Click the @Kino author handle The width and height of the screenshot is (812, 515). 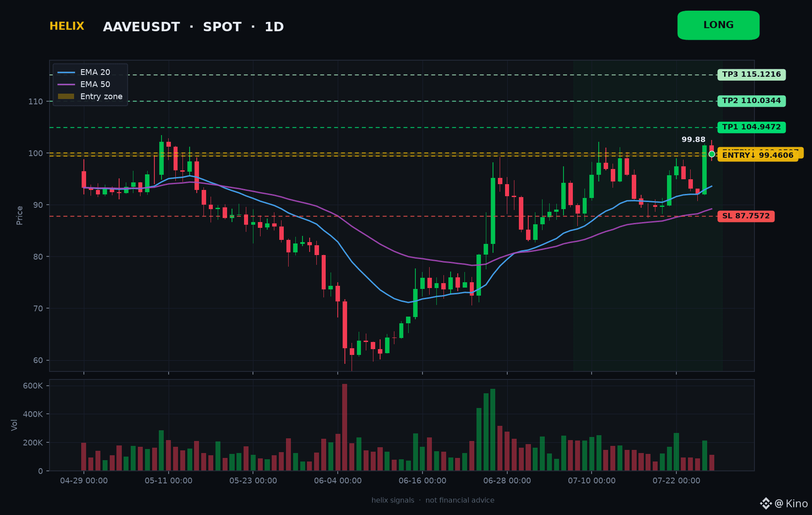tap(791, 504)
